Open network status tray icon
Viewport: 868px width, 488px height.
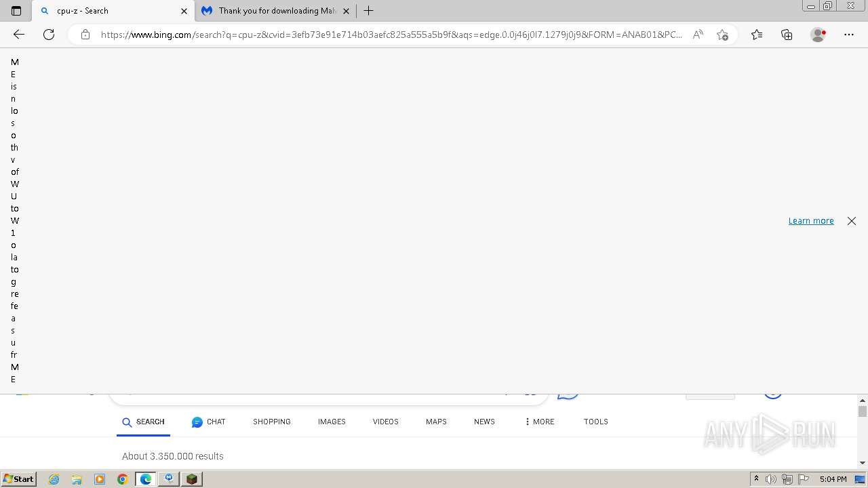pyautogui.click(x=787, y=479)
